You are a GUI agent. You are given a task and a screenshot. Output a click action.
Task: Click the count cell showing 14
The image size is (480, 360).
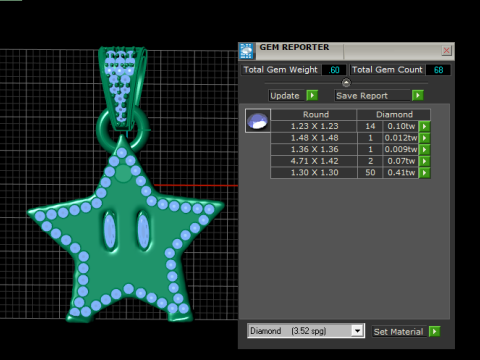pyautogui.click(x=370, y=126)
